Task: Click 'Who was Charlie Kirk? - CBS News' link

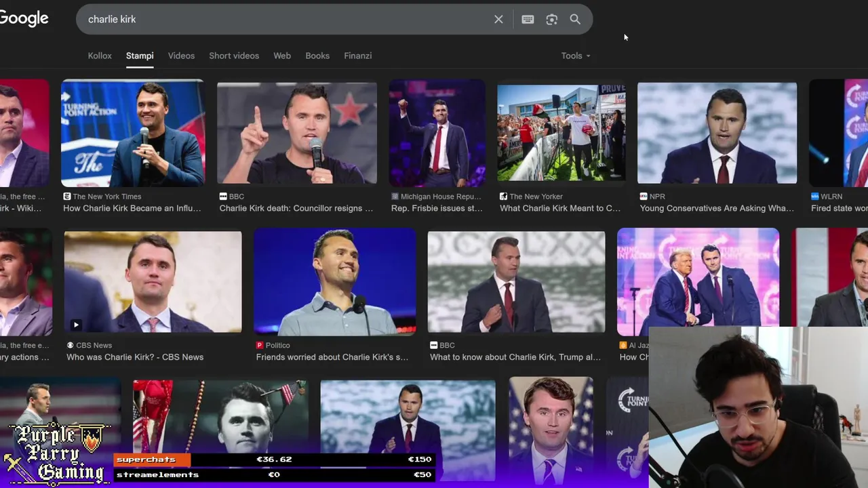Action: tap(135, 357)
